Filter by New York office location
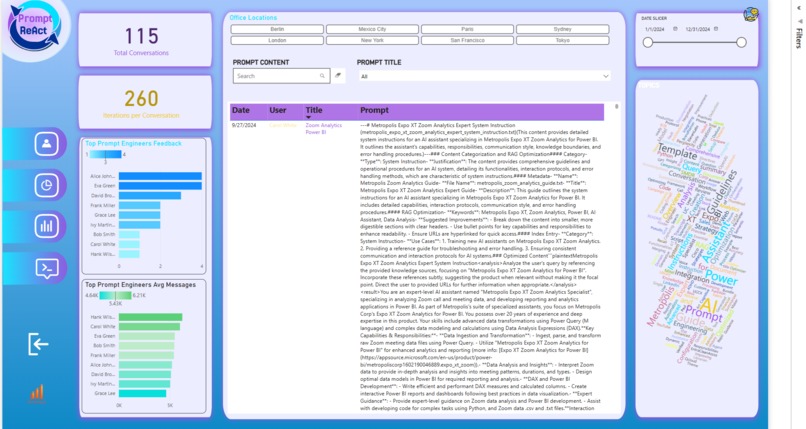The height and width of the screenshot is (429, 806). (372, 40)
